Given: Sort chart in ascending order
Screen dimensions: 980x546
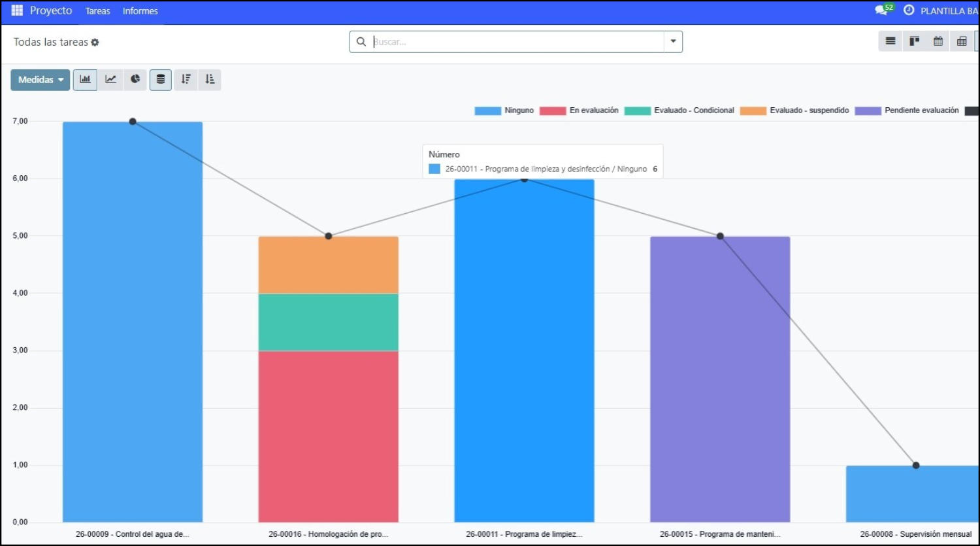Looking at the screenshot, I should (210, 80).
